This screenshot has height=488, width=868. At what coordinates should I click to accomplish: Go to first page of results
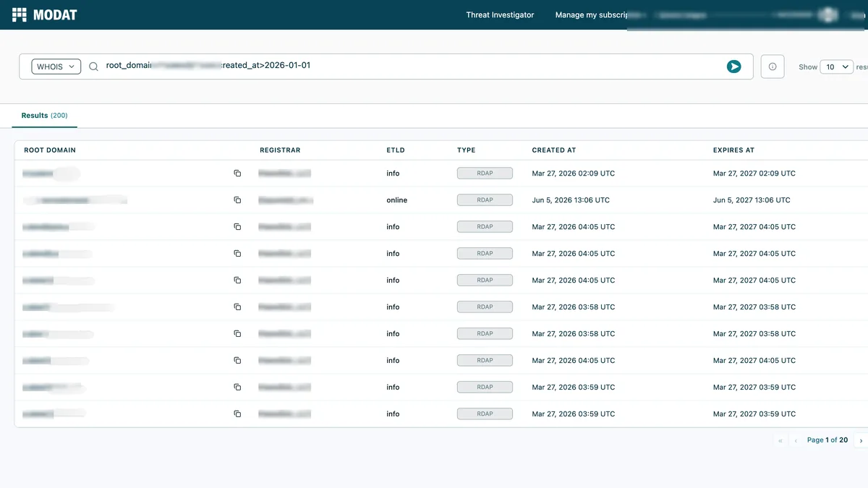tap(780, 440)
